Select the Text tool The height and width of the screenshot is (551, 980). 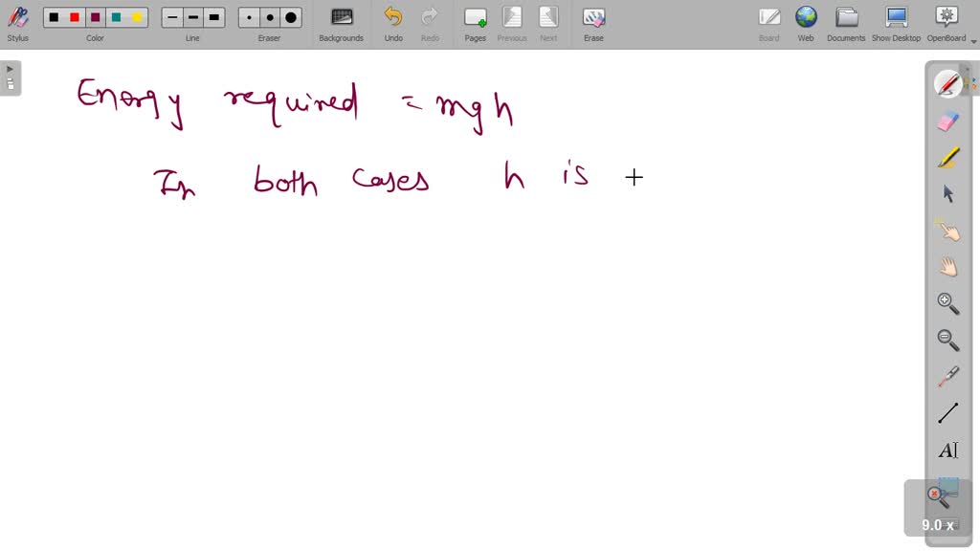pos(947,450)
